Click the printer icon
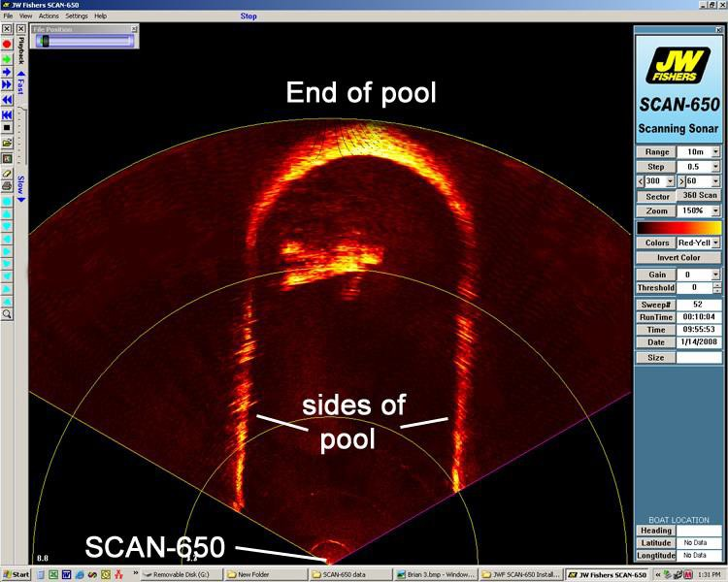The height and width of the screenshot is (582, 728). click(7, 186)
